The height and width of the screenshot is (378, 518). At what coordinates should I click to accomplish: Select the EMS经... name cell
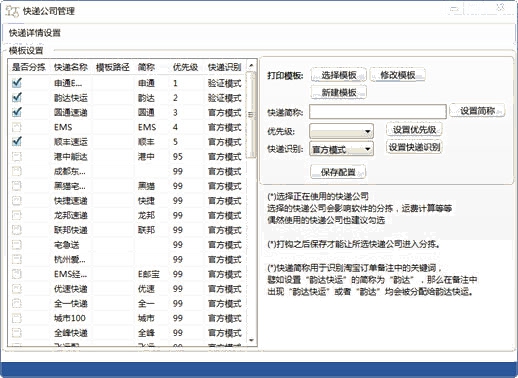click(x=70, y=274)
